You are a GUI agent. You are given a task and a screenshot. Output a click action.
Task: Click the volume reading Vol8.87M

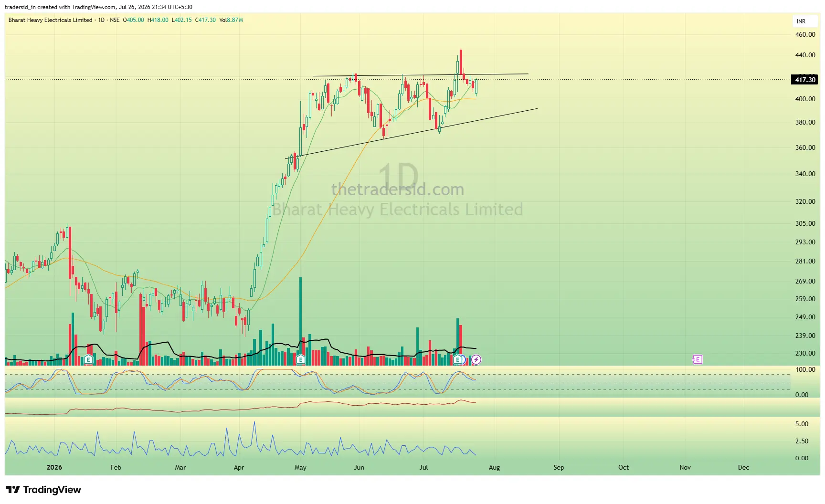232,20
